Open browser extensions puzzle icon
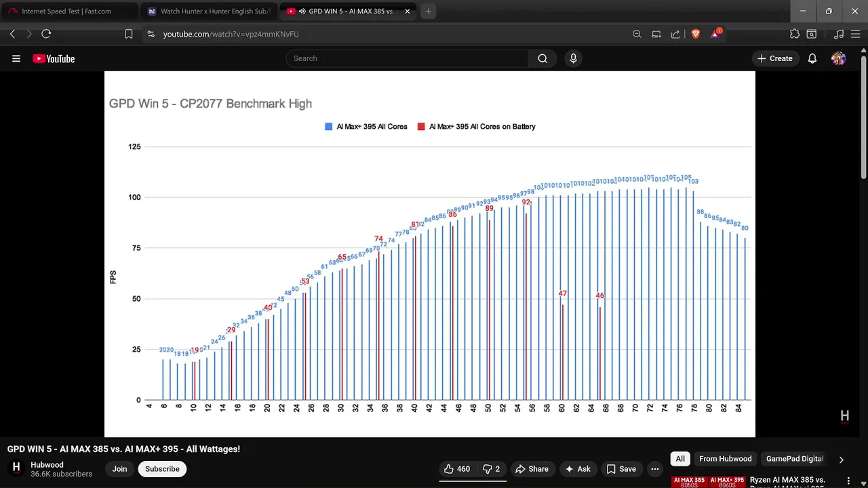 (795, 34)
